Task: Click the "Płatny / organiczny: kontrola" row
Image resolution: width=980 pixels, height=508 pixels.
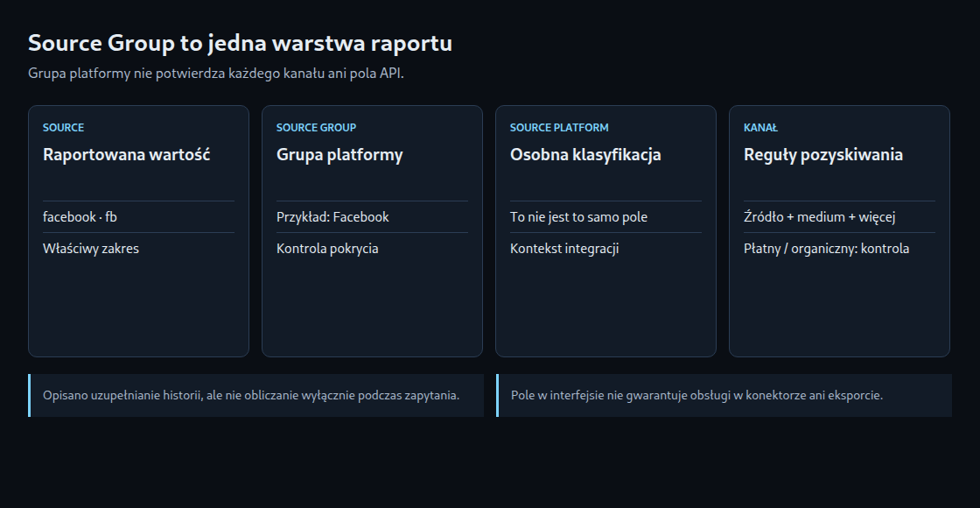Action: [840, 249]
